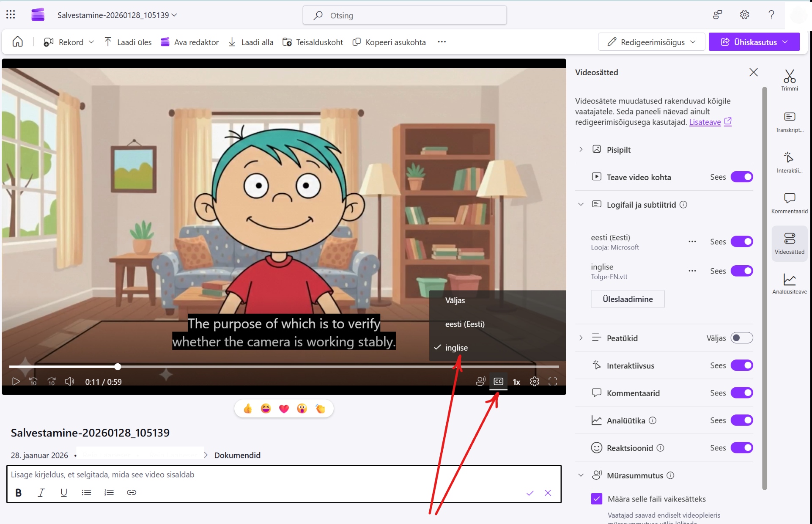
Task: Click the Üleslaadimine button
Action: (627, 299)
